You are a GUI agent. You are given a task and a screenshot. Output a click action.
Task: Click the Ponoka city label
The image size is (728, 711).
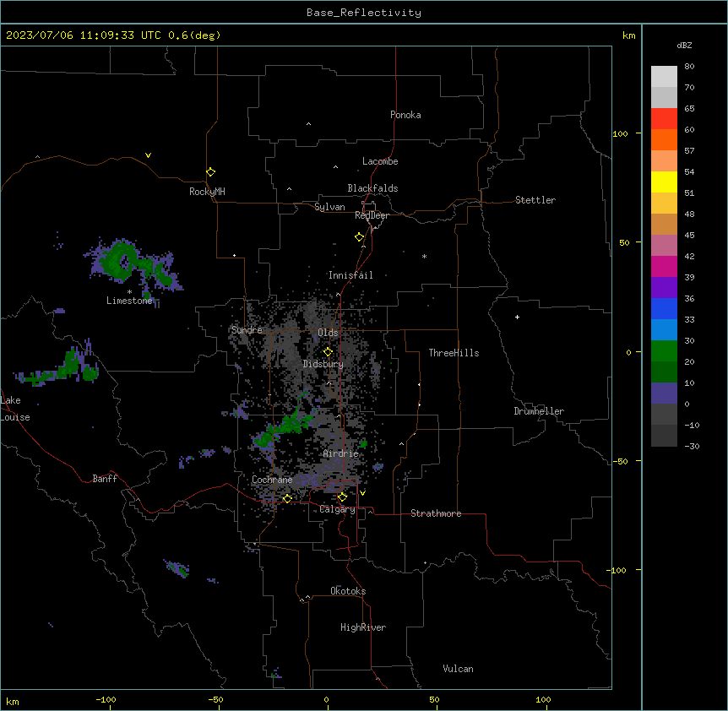tap(405, 115)
